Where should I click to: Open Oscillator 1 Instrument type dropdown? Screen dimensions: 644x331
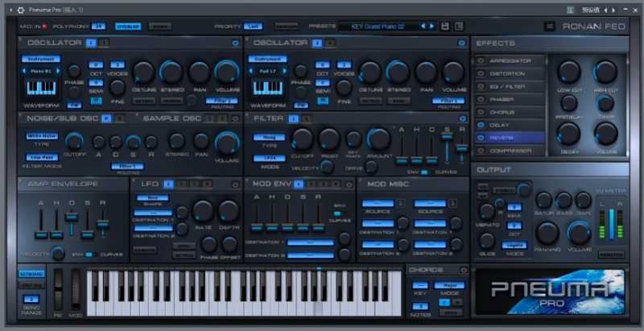click(40, 59)
